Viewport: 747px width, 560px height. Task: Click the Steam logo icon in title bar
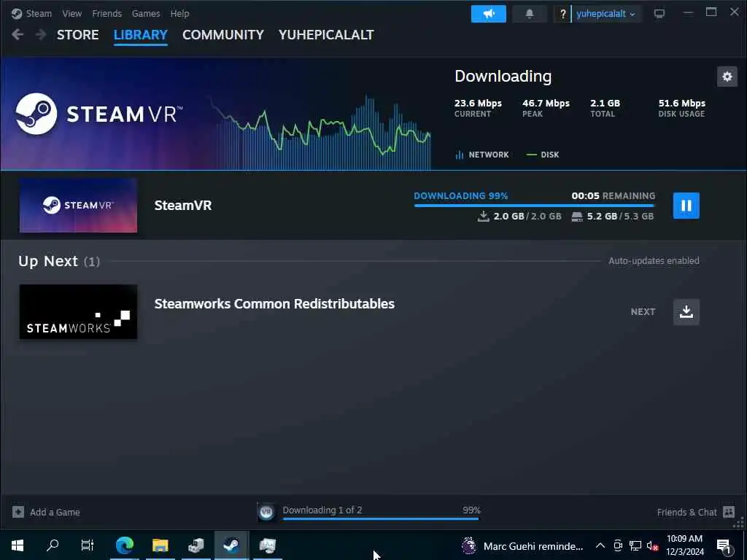point(17,13)
